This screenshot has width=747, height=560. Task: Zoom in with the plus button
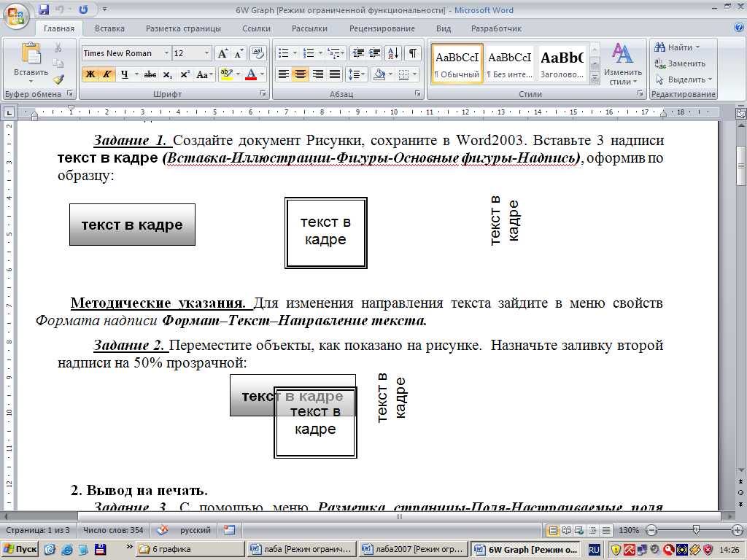tap(737, 530)
